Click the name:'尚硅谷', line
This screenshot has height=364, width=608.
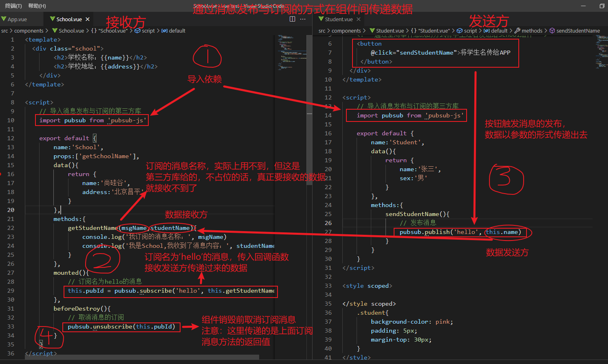[106, 183]
